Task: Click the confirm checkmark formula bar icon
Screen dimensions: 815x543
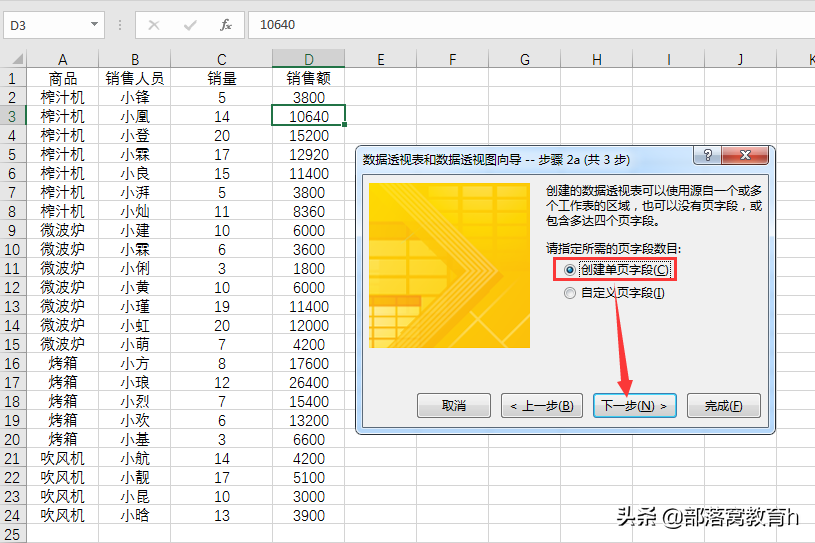Action: (x=190, y=25)
